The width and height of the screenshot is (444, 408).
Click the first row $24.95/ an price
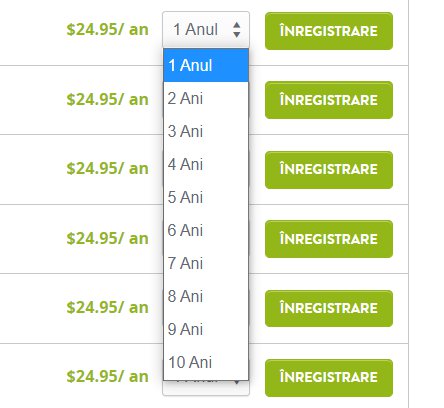(107, 30)
